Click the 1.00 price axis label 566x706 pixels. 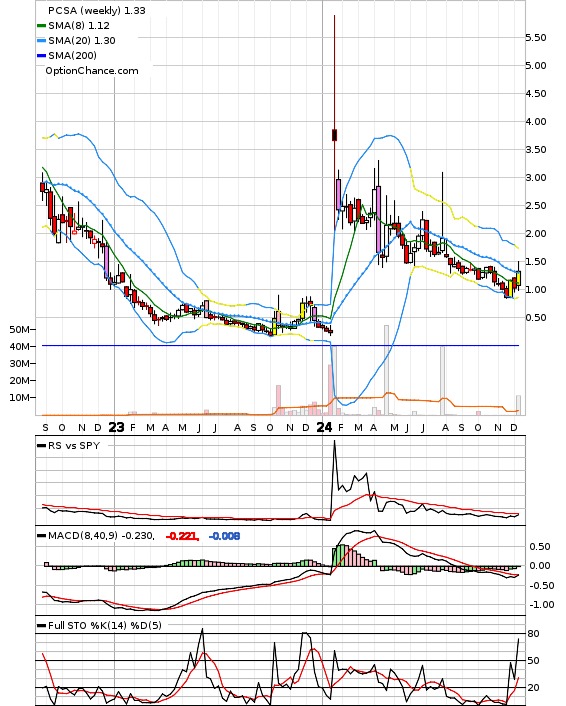[536, 290]
